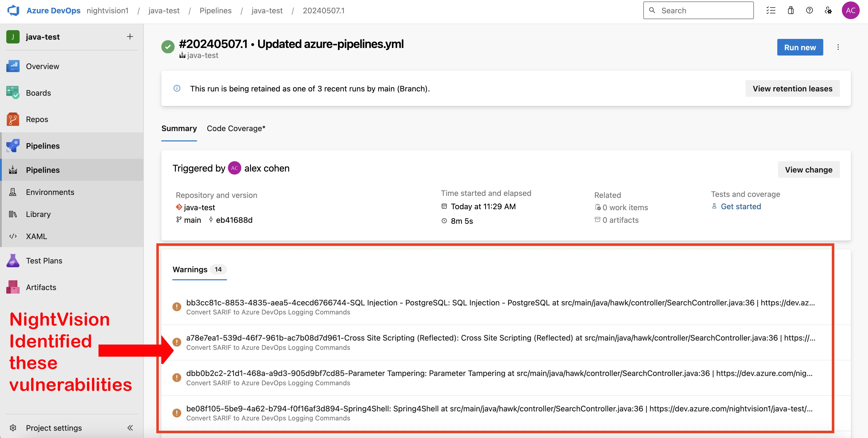Click commit eb41688d link

[x=234, y=220]
